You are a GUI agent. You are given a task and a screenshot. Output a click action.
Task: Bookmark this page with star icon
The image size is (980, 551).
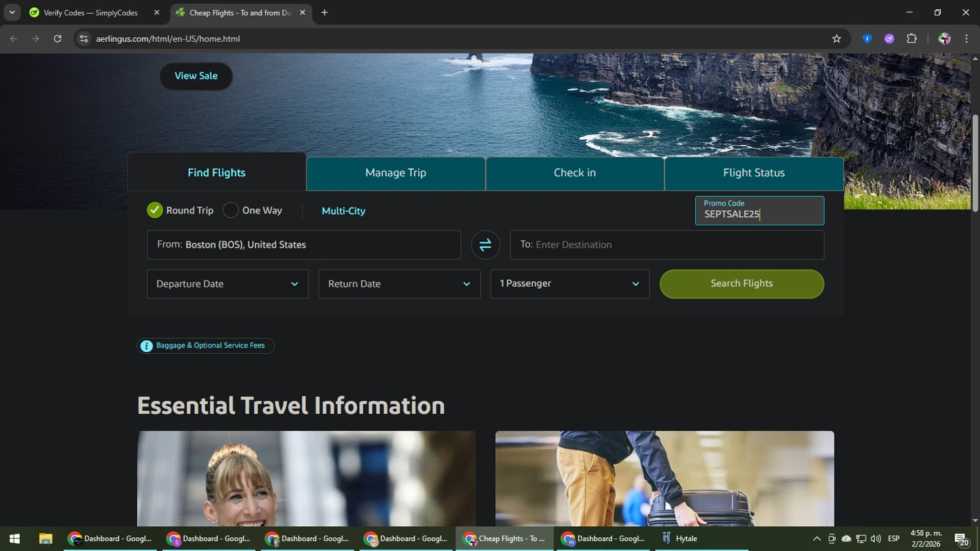click(x=836, y=39)
